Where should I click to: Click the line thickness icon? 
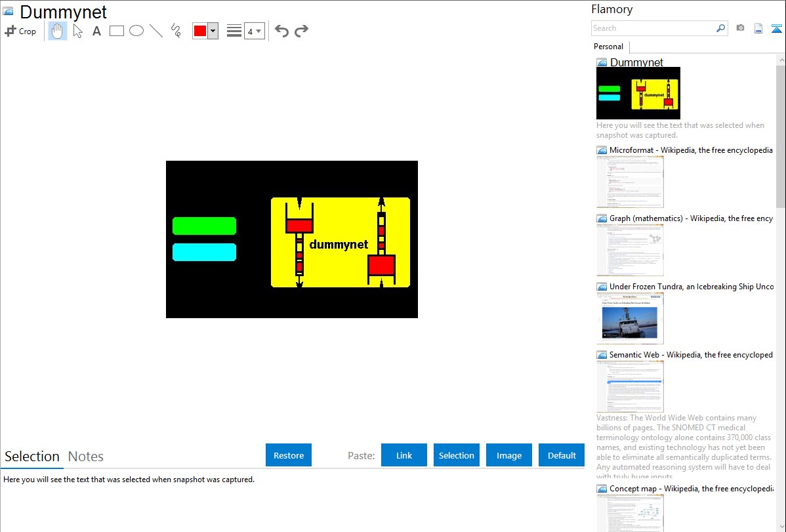[x=234, y=31]
